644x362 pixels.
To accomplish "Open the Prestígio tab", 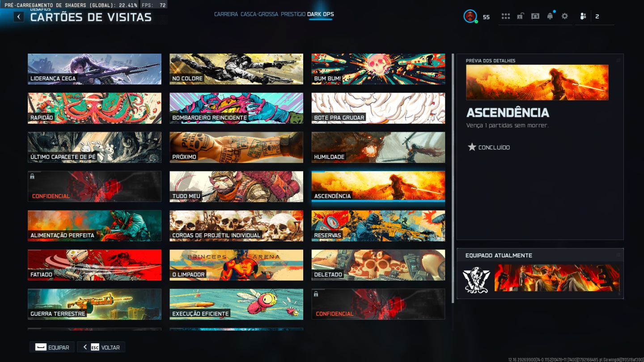I will (x=293, y=14).
